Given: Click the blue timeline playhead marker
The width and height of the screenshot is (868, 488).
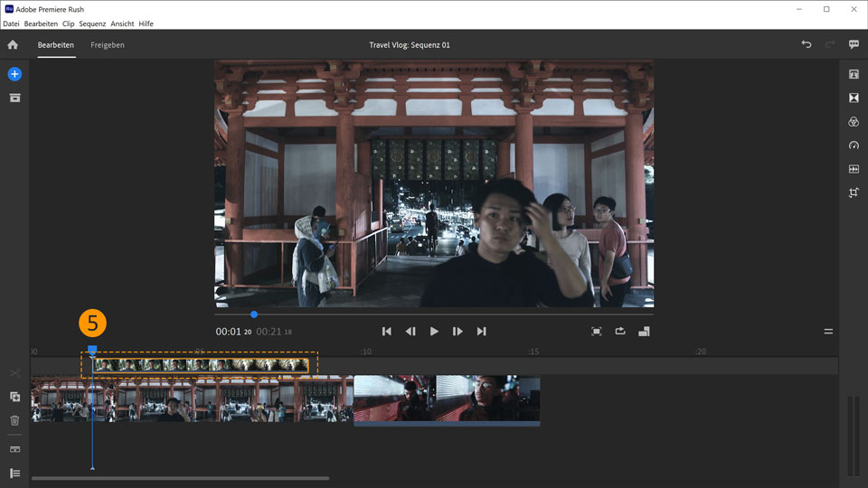Looking at the screenshot, I should point(92,350).
